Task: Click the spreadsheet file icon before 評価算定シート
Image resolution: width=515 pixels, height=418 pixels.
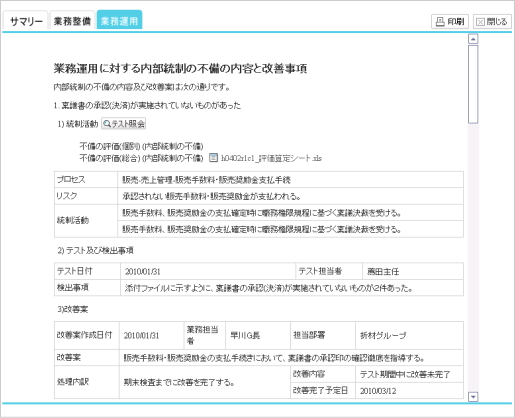Action: [213, 158]
